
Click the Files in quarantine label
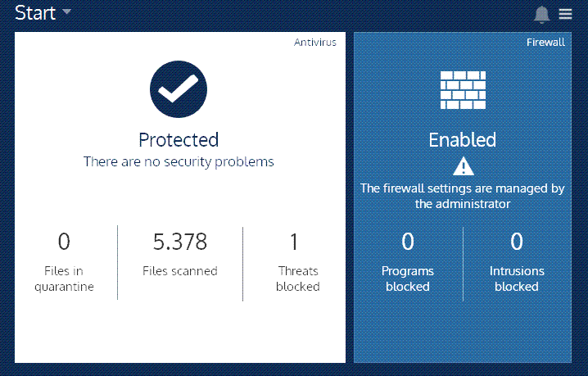pyautogui.click(x=64, y=279)
